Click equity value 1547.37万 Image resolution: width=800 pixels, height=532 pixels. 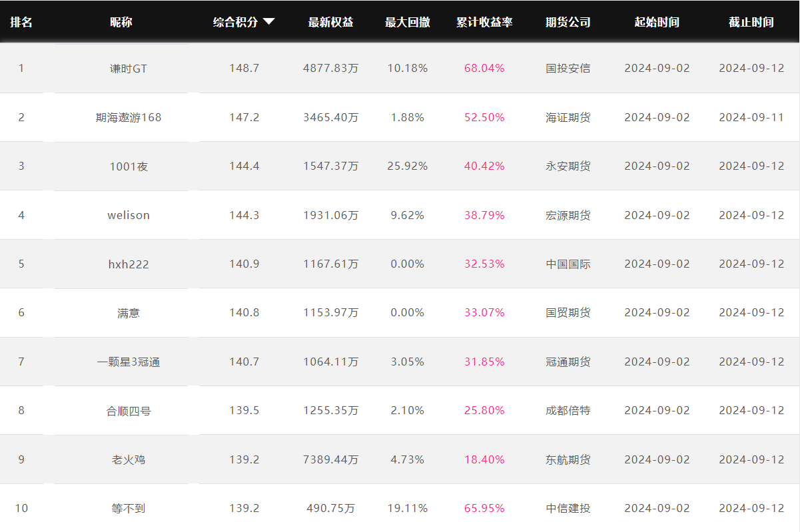tap(331, 166)
